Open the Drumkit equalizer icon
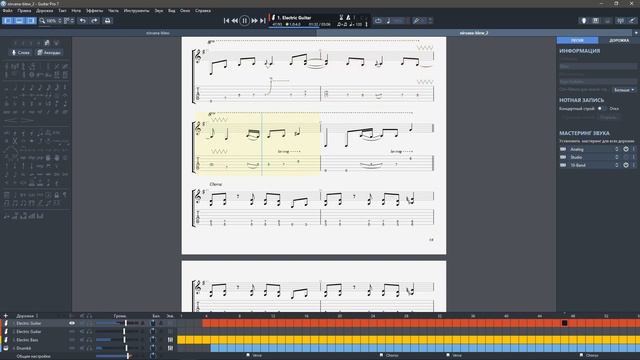The width and height of the screenshot is (640, 360). (170, 348)
